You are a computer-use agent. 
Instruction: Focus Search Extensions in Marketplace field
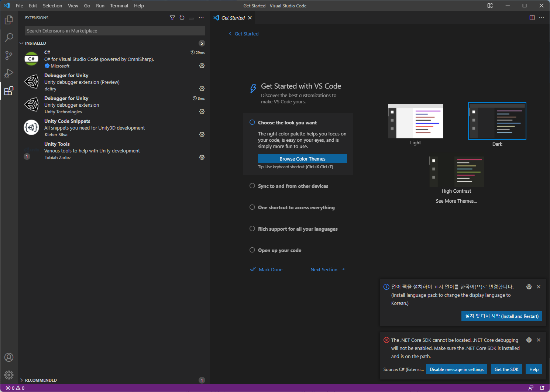point(115,31)
